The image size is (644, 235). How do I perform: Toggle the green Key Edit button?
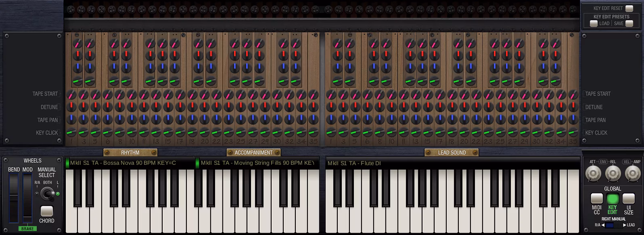click(x=613, y=199)
